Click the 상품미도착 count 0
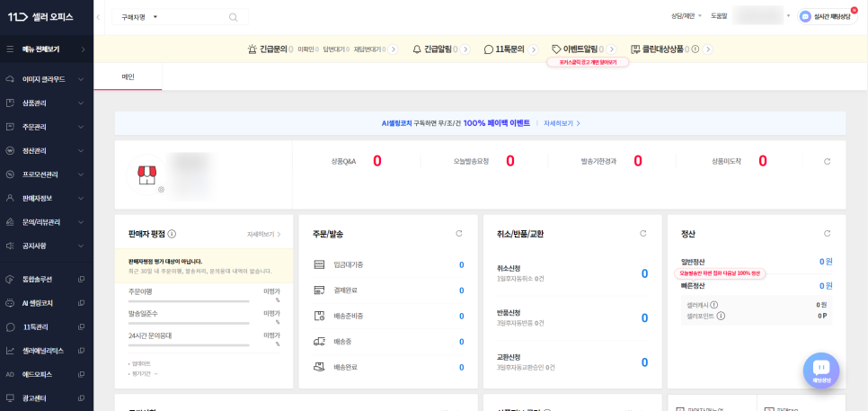 [763, 161]
